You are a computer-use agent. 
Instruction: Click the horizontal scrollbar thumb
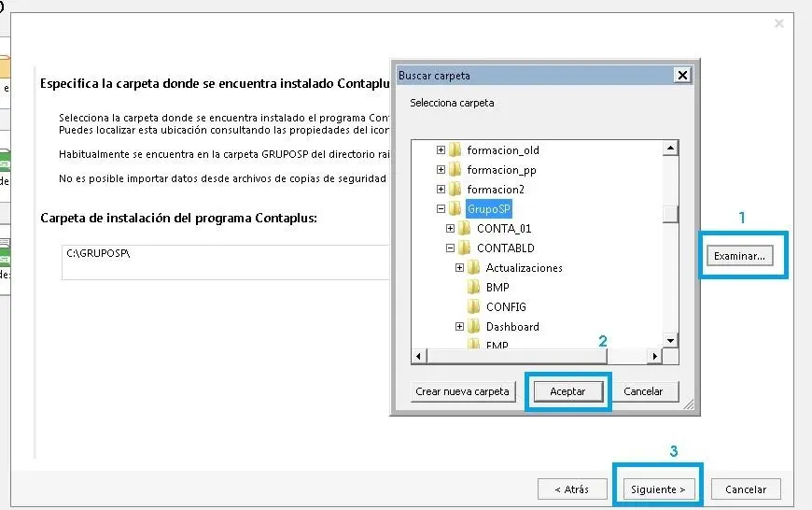tap(517, 356)
